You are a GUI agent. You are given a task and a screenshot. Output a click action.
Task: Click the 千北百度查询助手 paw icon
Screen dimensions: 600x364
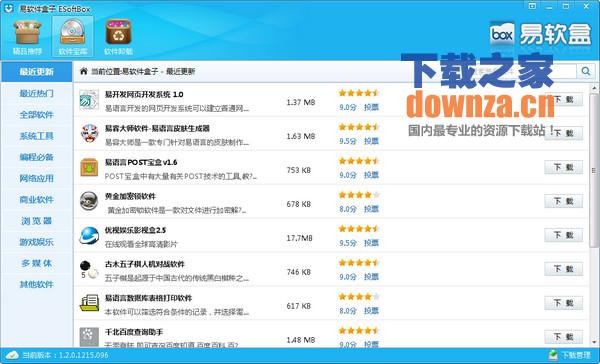[x=89, y=337]
